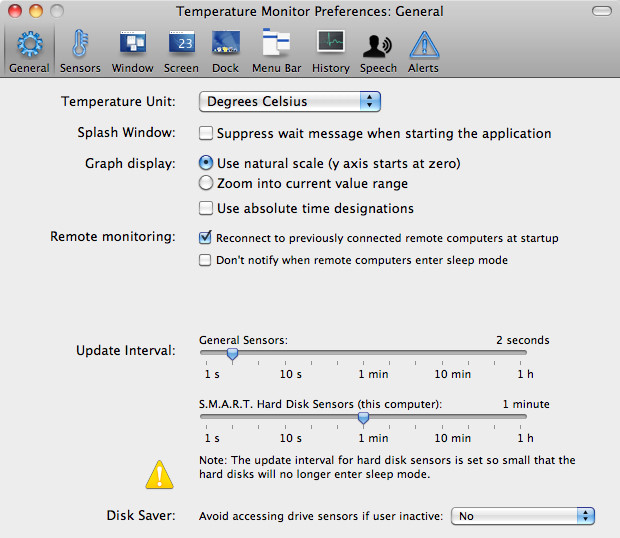This screenshot has width=620, height=538.
Task: Click the hard disk sleep mode note text
Action: click(x=387, y=467)
